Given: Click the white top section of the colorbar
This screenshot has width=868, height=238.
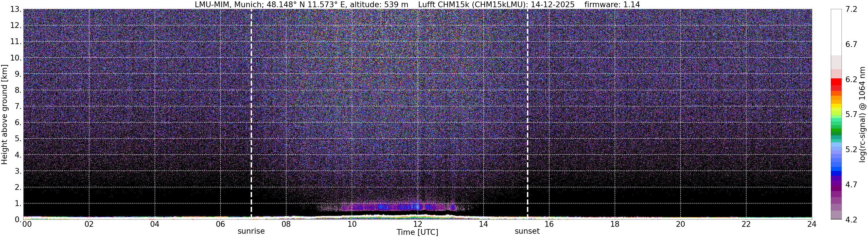Looking at the screenshot, I should pos(836,32).
